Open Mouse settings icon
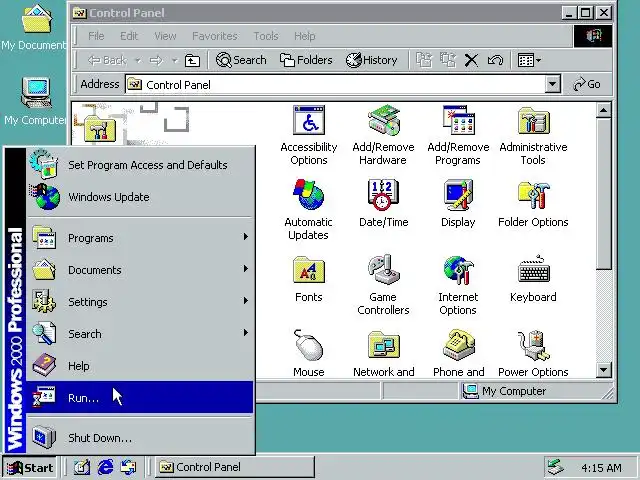The height and width of the screenshot is (480, 640). pos(309,353)
